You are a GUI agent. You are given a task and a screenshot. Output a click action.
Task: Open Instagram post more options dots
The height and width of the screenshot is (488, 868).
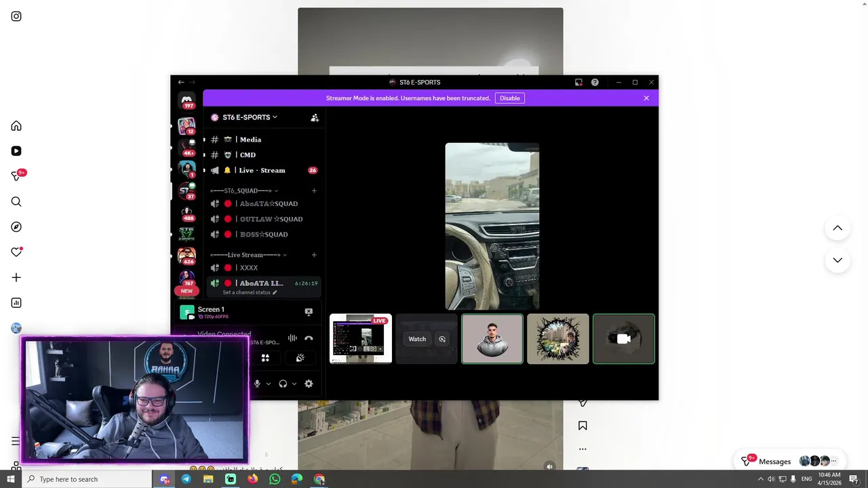tap(583, 449)
